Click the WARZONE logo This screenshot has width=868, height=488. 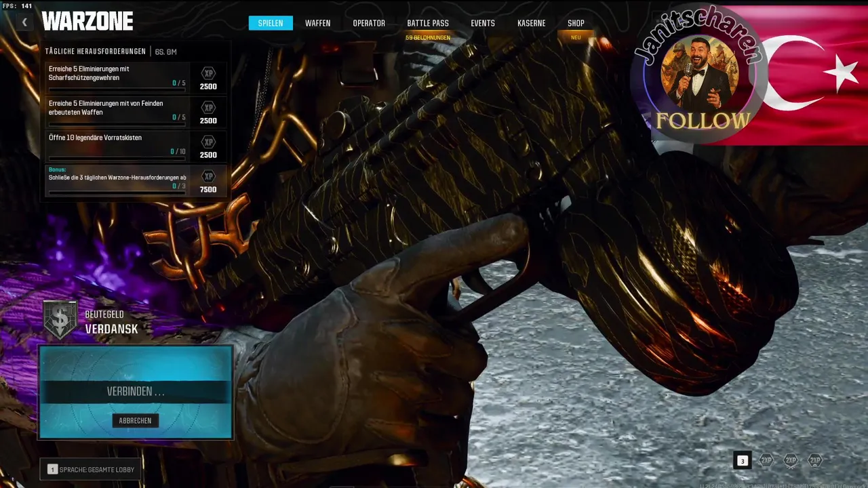tap(87, 22)
